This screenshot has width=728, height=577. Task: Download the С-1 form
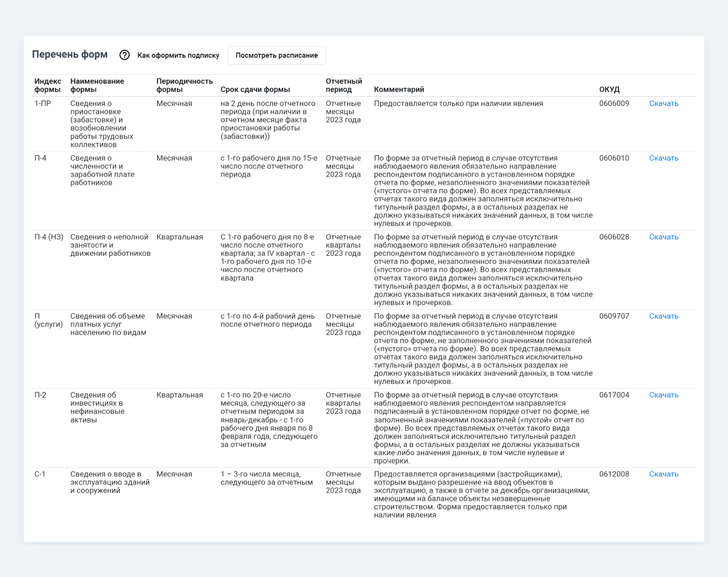[x=663, y=474]
